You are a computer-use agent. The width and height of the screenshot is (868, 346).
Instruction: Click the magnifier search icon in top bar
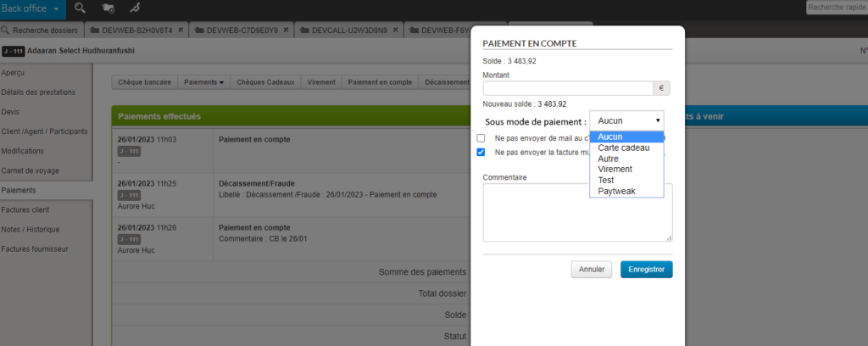80,8
